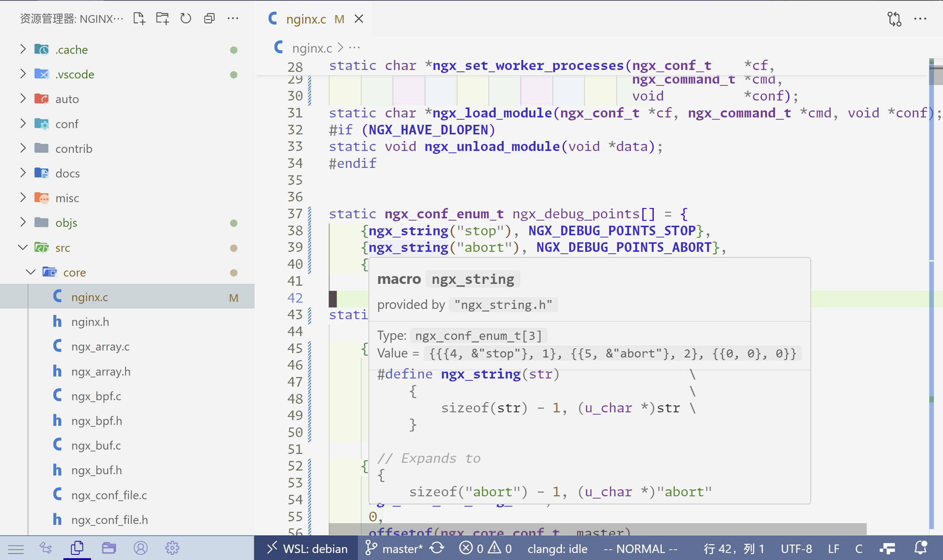Click the misc folder icon
Viewport: 943px width, 560px height.
coord(42,197)
